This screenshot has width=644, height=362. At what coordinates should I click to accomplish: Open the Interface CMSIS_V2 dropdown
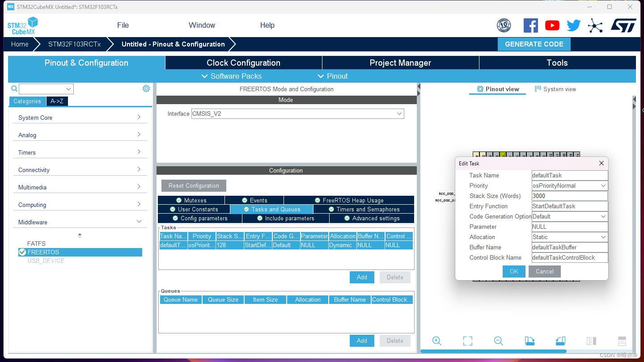click(x=297, y=114)
